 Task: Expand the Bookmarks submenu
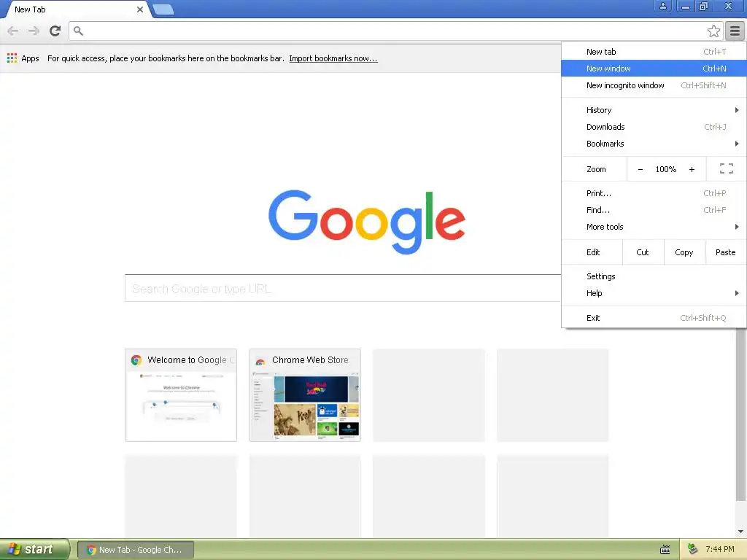point(654,144)
